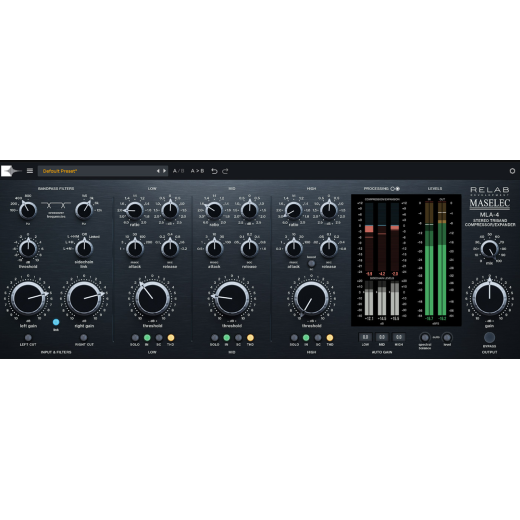Click the OUT level meter bar
Viewport: 520px width, 520px height.
pyautogui.click(x=442, y=258)
